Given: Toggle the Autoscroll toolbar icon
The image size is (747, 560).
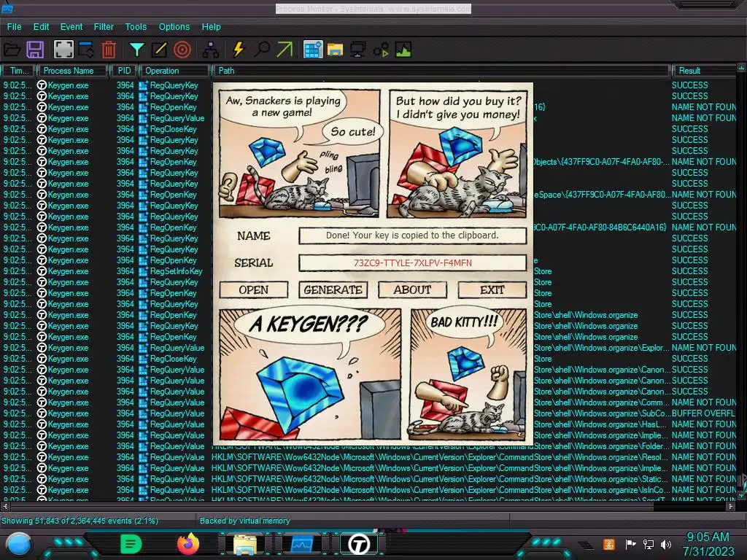Looking at the screenshot, I should (86, 50).
